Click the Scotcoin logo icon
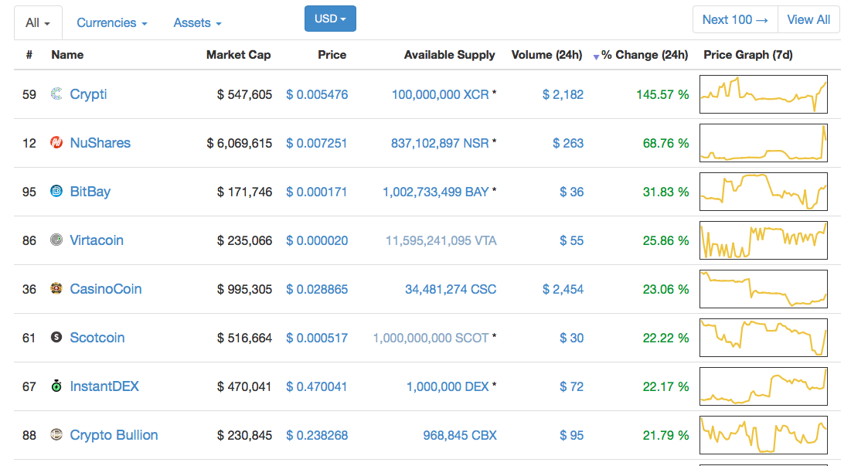This screenshot has width=868, height=466. click(56, 338)
